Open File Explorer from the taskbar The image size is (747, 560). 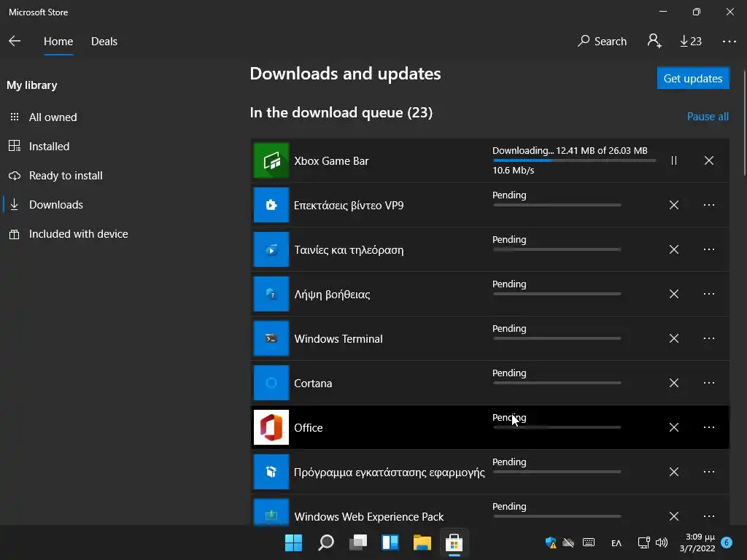pyautogui.click(x=422, y=542)
